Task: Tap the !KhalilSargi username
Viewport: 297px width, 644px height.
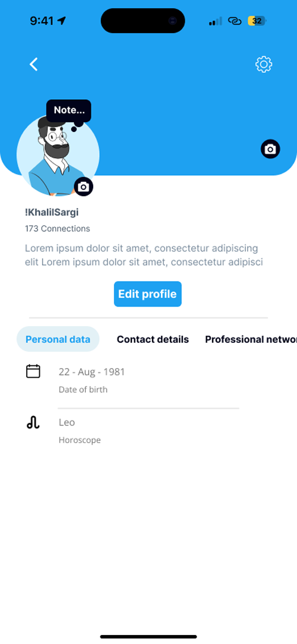Action: coord(52,212)
